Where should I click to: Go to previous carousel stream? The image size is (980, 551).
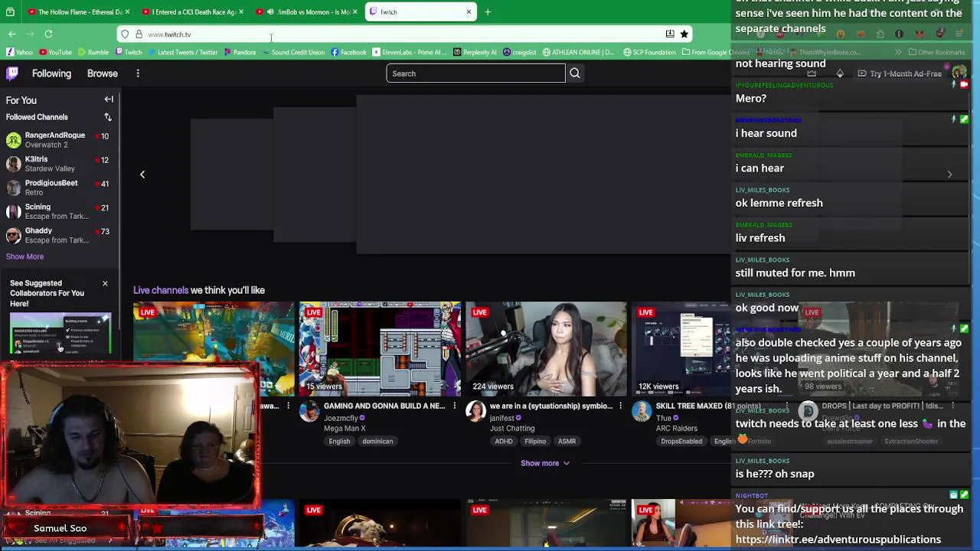142,174
